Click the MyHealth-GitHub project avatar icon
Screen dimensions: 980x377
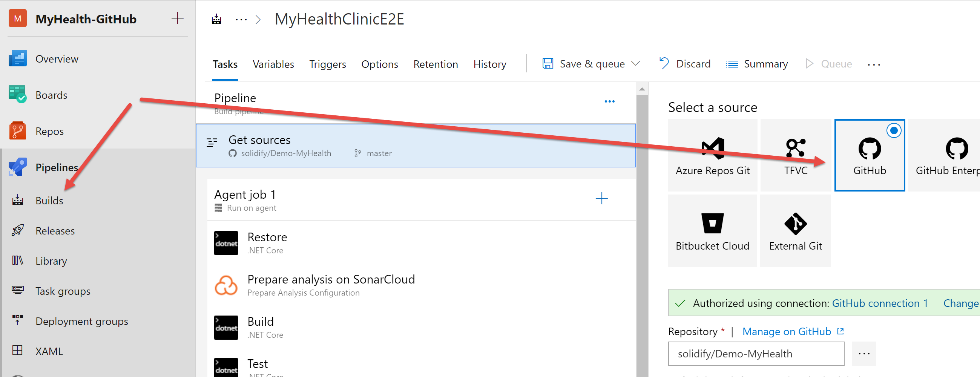[x=17, y=18]
